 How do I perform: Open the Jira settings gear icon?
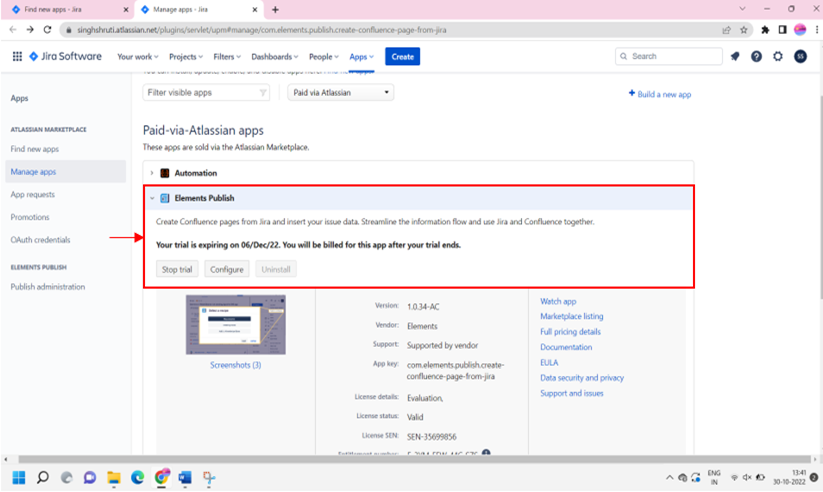778,56
